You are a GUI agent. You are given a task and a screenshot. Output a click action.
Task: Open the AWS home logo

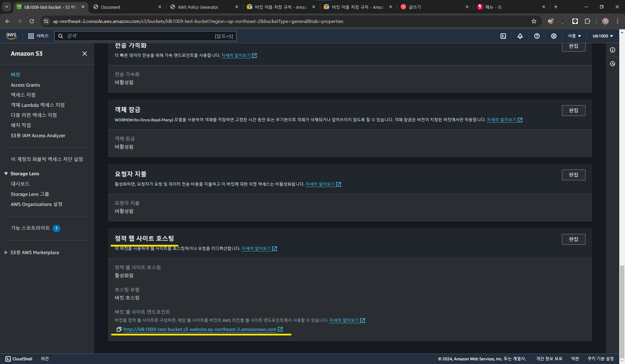click(x=11, y=36)
